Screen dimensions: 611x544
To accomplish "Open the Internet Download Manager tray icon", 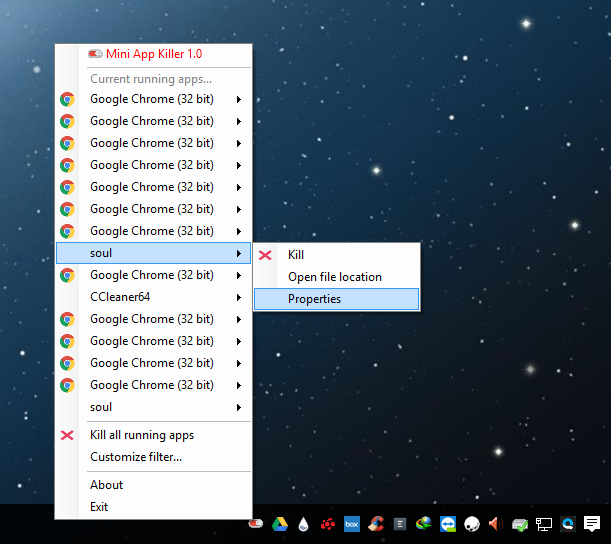I will pyautogui.click(x=424, y=524).
